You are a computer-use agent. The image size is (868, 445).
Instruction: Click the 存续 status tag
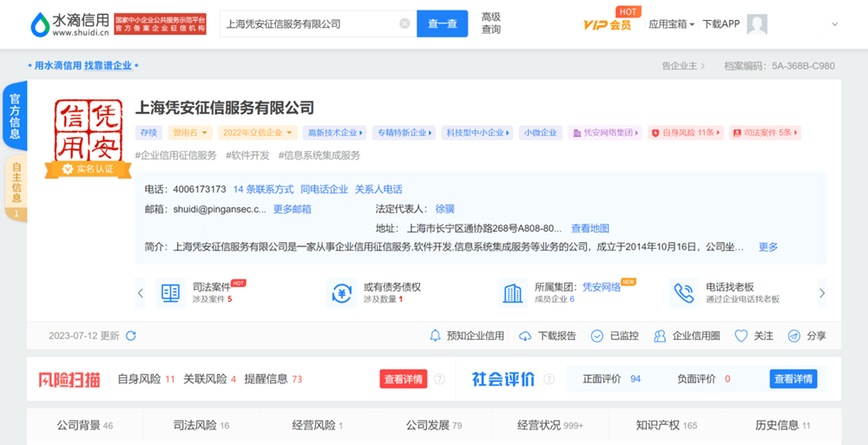pos(149,133)
